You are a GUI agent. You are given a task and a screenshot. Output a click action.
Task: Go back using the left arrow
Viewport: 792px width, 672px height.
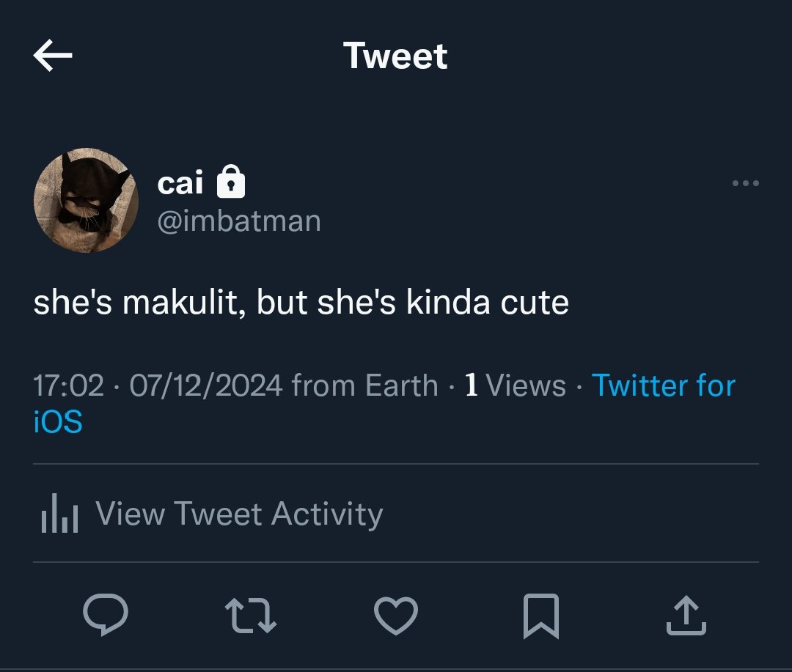(x=53, y=55)
